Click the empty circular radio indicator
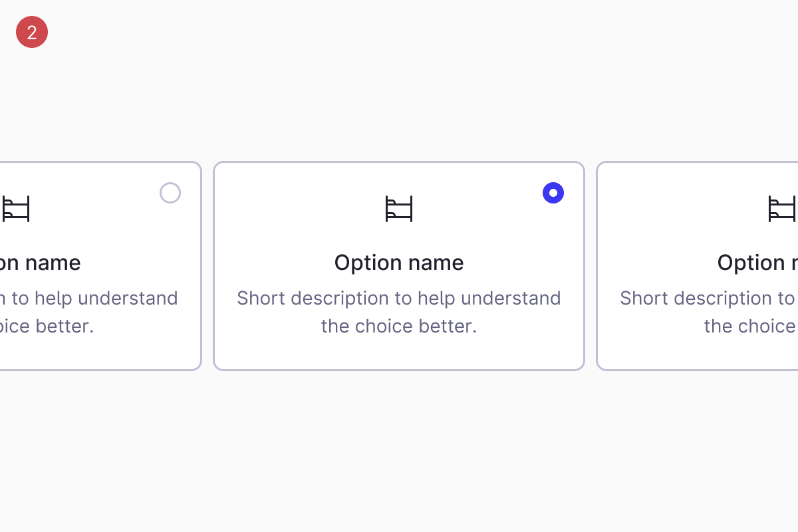Viewport: 798px width, 532px height. (x=170, y=193)
